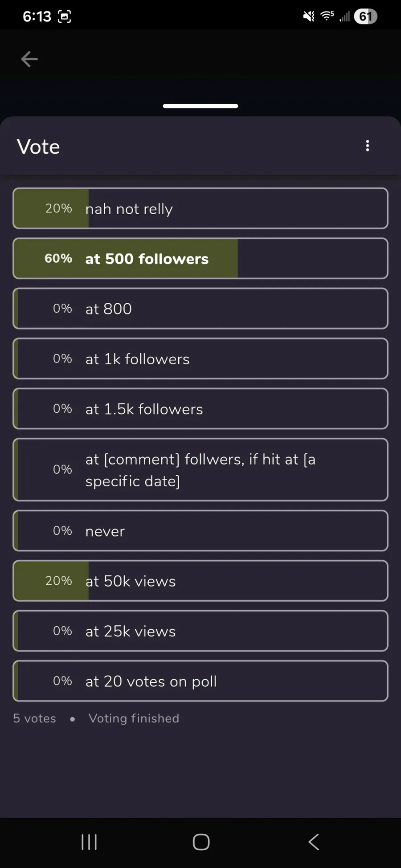Tap the muted sound status icon
The image size is (401, 868).
coord(308,17)
